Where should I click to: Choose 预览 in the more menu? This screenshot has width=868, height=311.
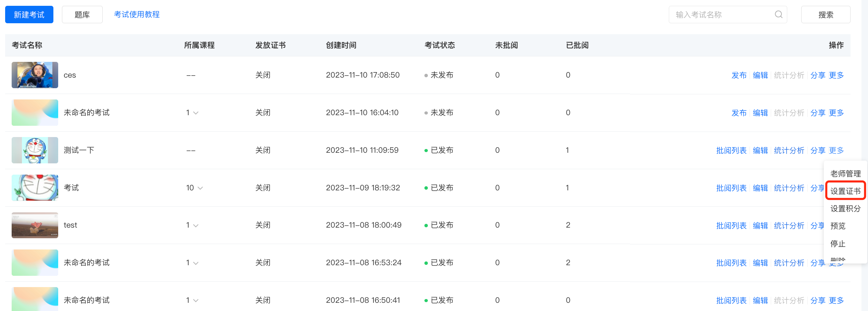click(838, 226)
